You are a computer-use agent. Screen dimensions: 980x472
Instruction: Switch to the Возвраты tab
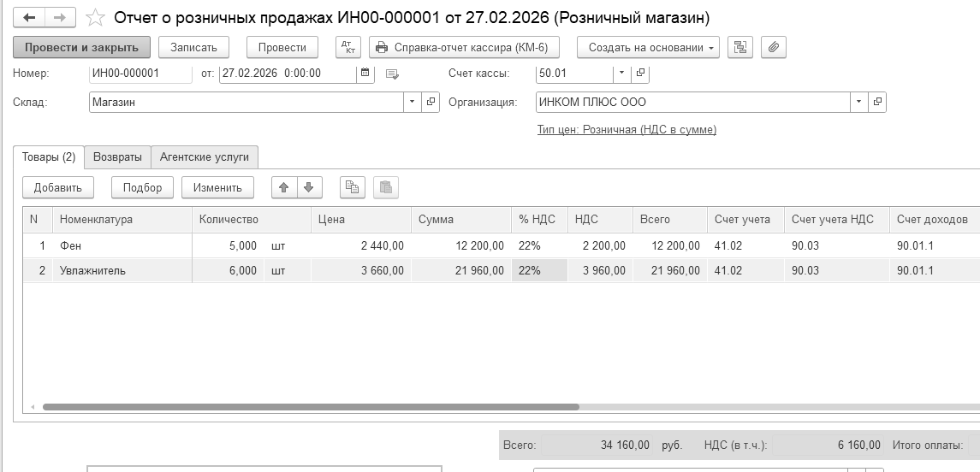(117, 156)
